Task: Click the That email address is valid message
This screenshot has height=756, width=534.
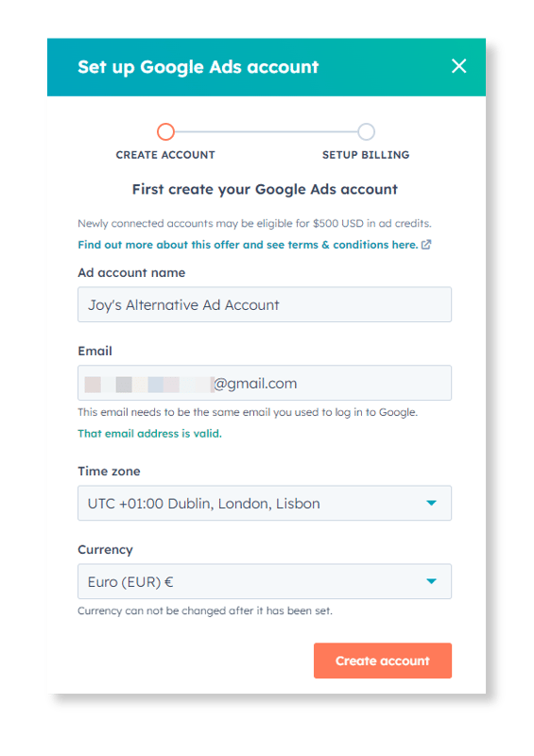Action: 149,434
